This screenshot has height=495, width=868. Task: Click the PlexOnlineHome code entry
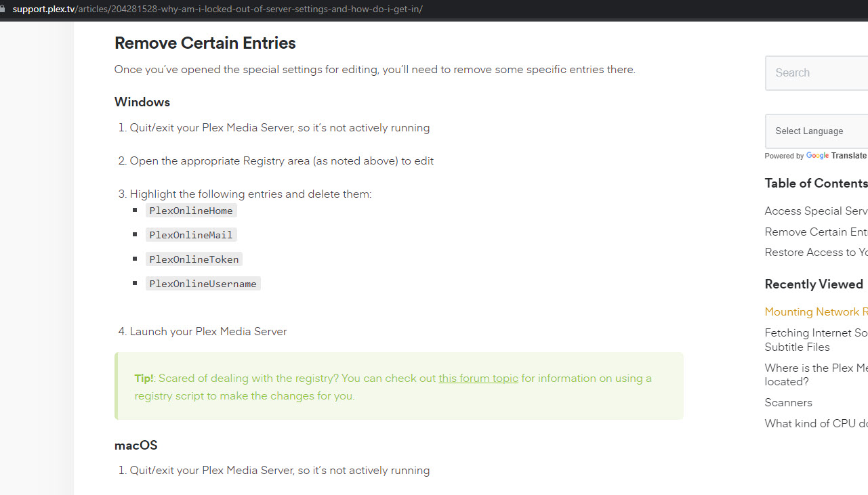coord(191,211)
